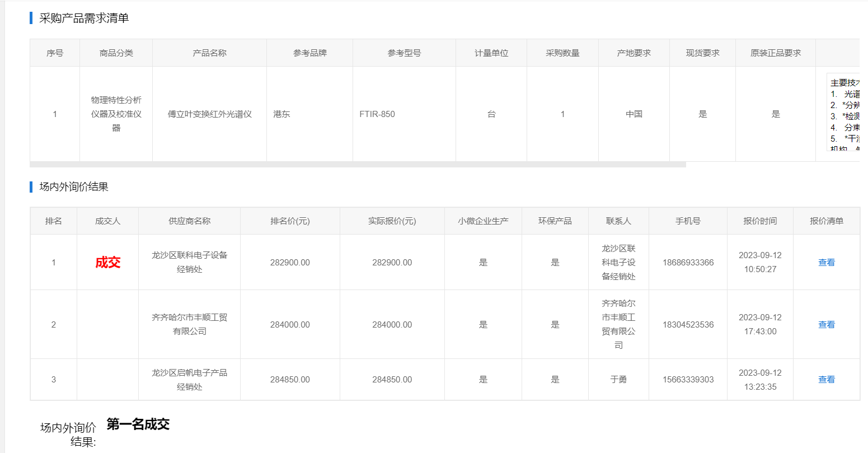Open 查看 link for 龙沙区联科电子设备经销处 quote
The width and height of the screenshot is (868, 453).
(826, 263)
